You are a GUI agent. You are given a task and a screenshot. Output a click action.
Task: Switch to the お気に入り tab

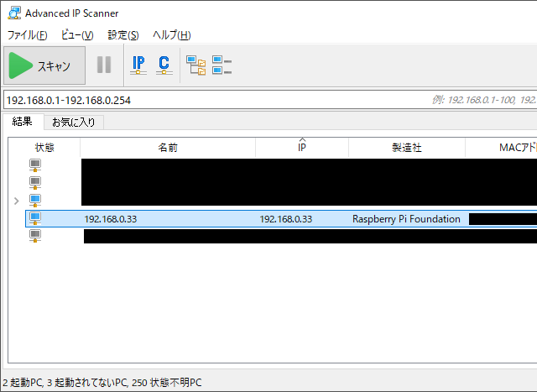click(x=74, y=123)
